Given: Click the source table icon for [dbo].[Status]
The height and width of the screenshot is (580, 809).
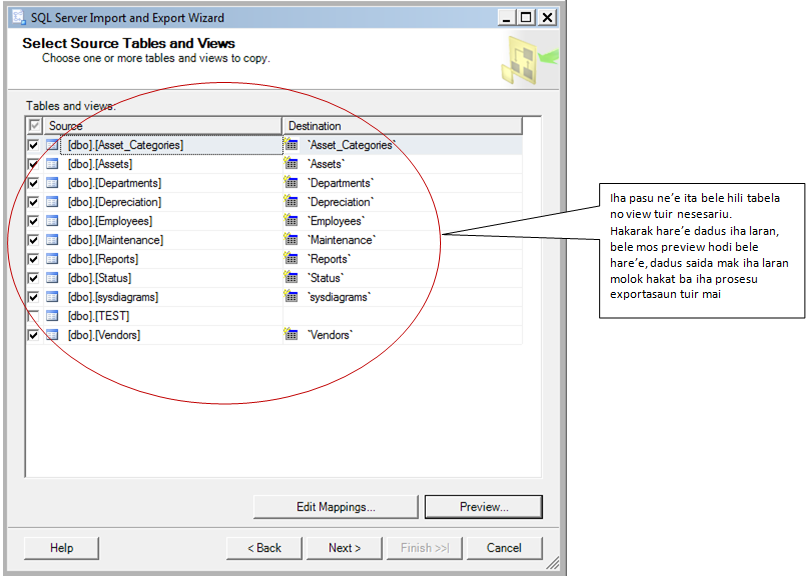Looking at the screenshot, I should click(x=52, y=278).
